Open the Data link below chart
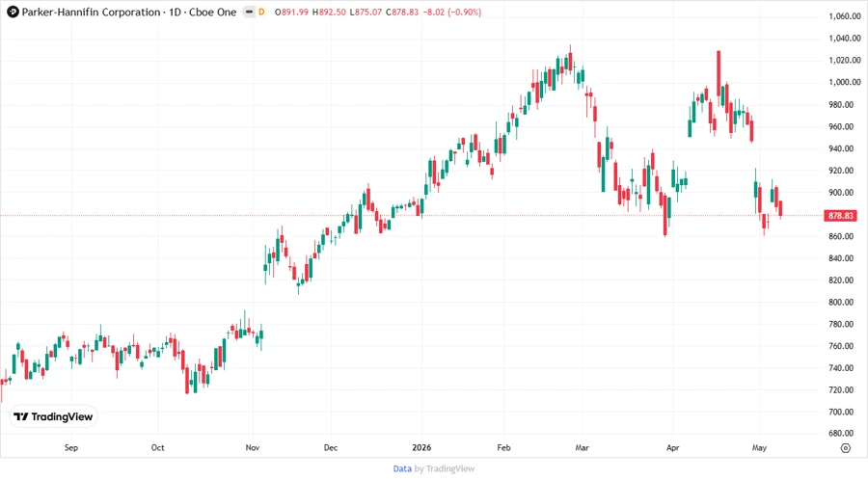The height and width of the screenshot is (480, 868). (402, 468)
